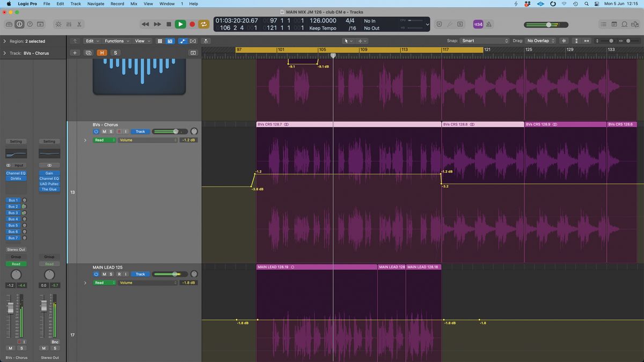Open Quick Help with the question mark icon

pos(30,24)
